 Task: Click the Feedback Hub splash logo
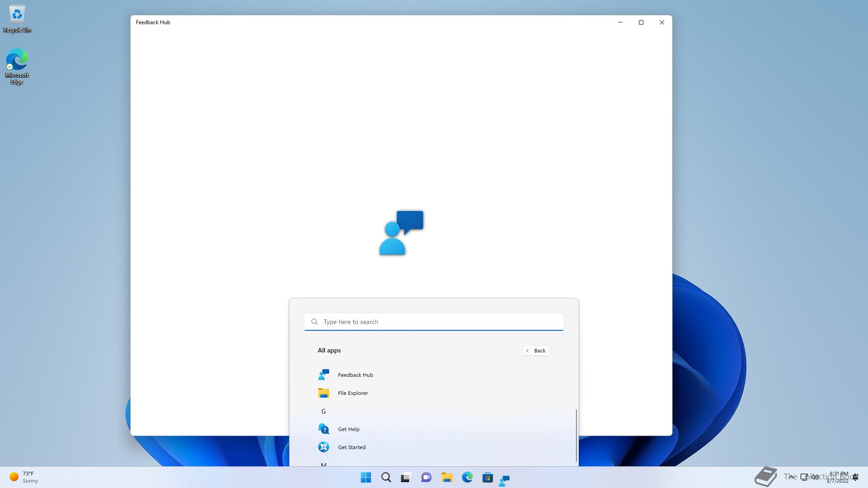point(401,233)
